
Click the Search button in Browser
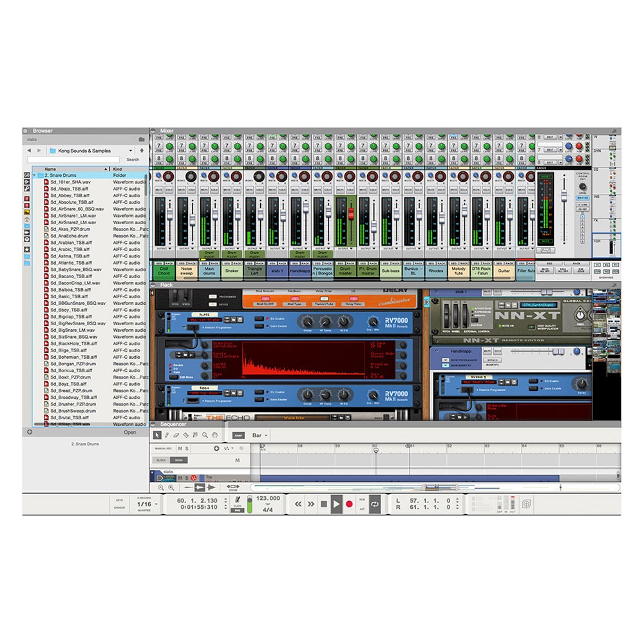(x=132, y=159)
